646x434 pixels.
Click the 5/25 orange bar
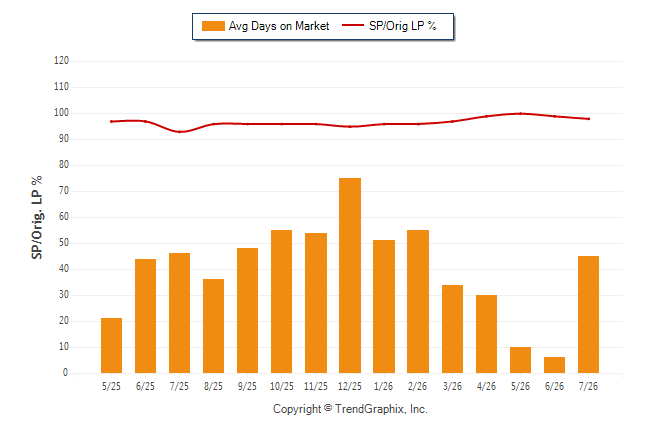click(111, 345)
